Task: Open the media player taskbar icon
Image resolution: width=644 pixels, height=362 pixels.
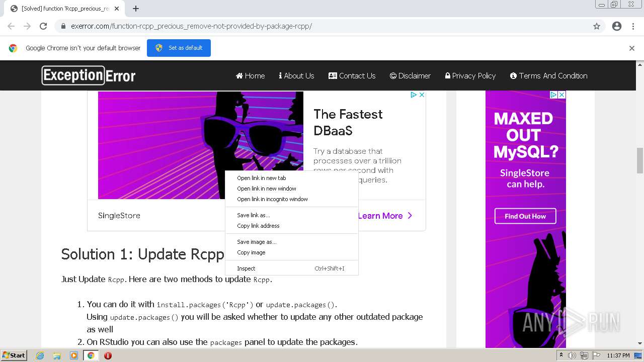Action: coord(74,355)
